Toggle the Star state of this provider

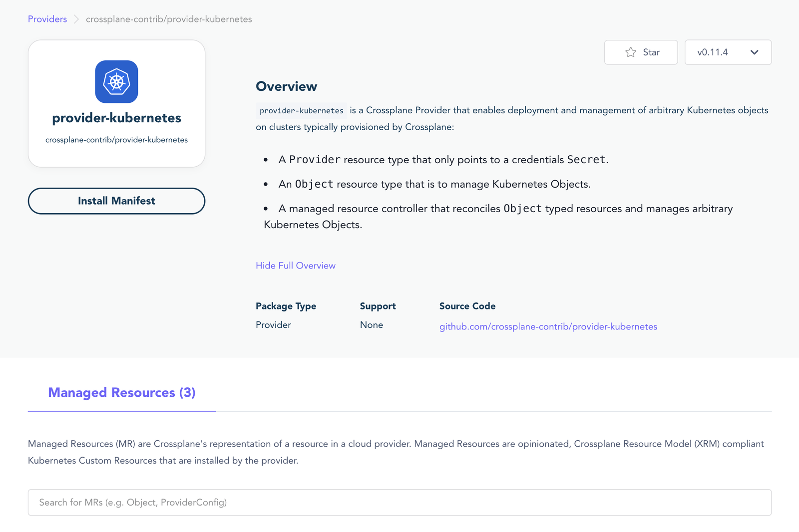(x=641, y=52)
